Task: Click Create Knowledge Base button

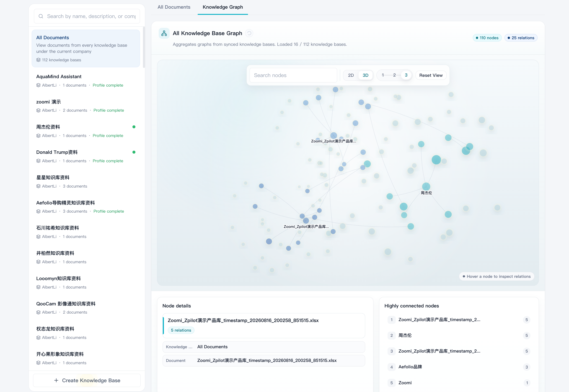Action: (87, 380)
